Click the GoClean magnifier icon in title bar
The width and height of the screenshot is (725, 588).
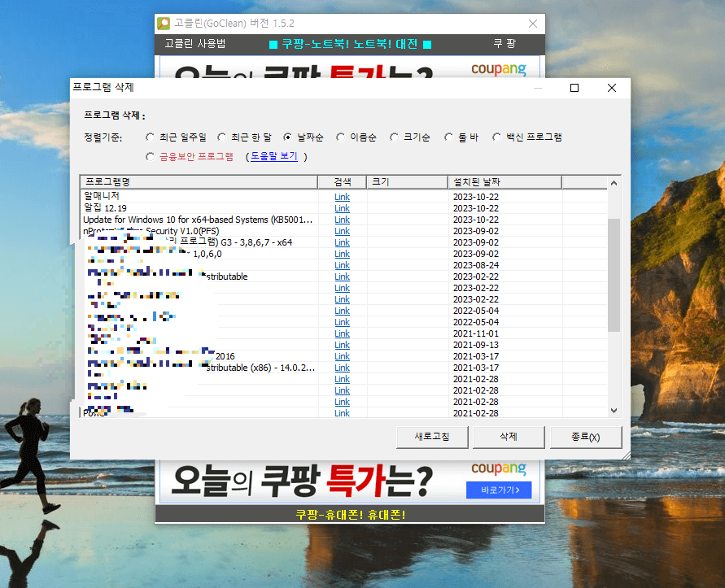click(162, 24)
